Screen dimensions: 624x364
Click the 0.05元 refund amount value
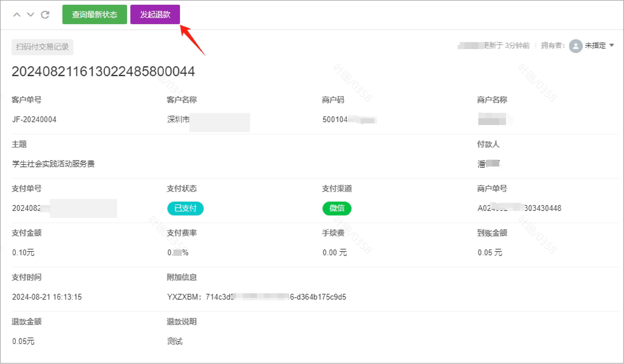point(23,341)
